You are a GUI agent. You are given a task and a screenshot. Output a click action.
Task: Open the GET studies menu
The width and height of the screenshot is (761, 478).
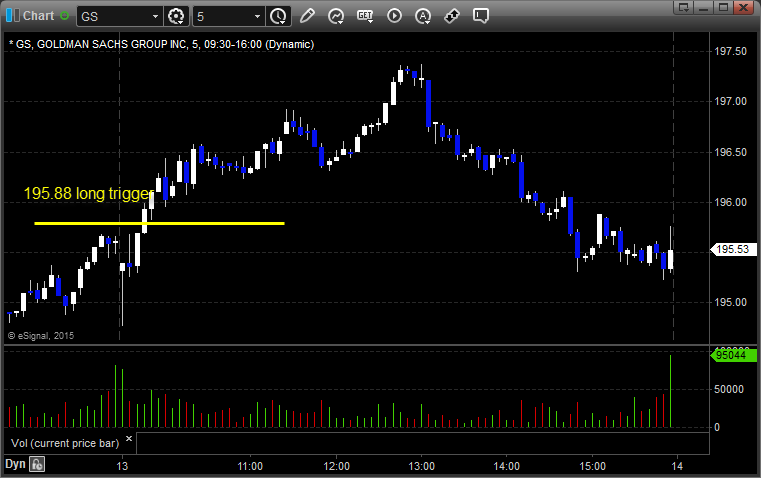tap(365, 16)
